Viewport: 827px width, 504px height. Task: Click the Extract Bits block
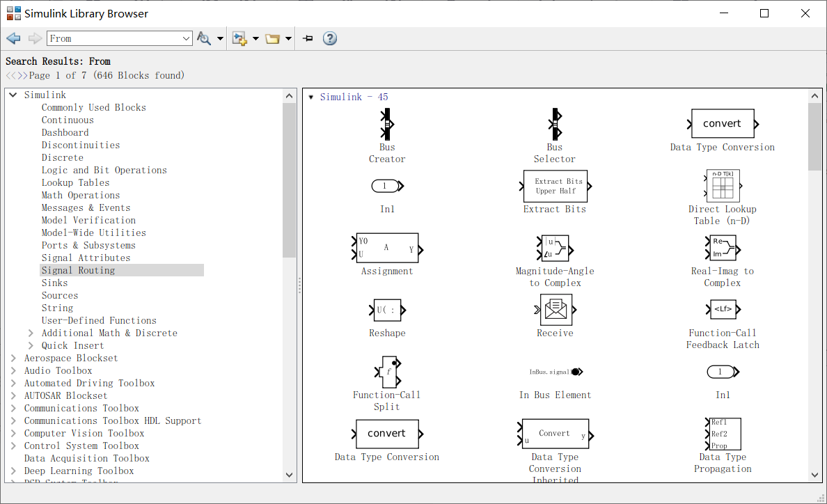555,186
